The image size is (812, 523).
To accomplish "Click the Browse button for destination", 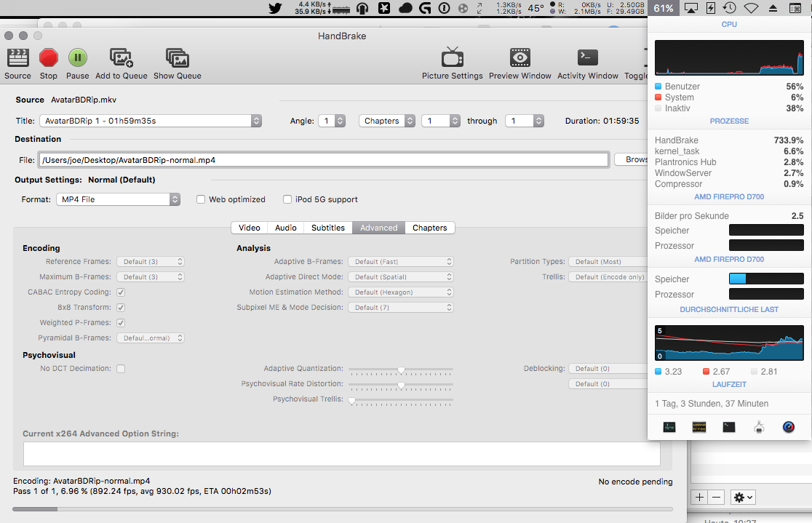I will [632, 159].
